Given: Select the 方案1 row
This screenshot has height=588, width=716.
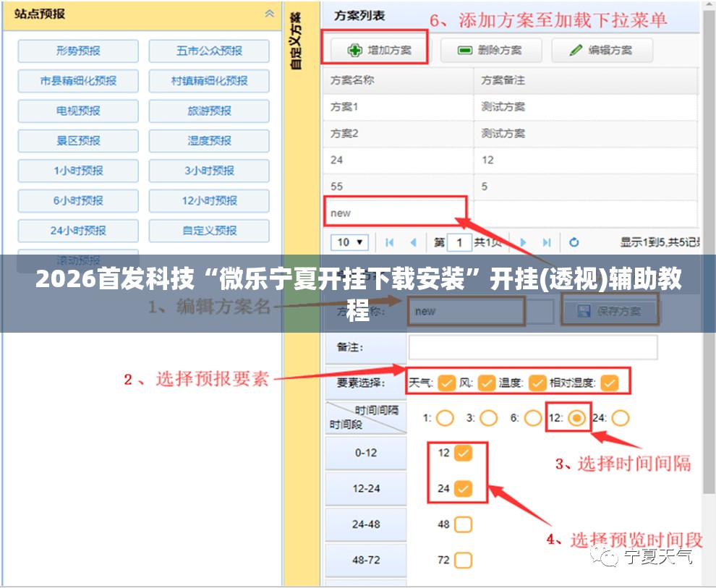Looking at the screenshot, I should tap(510, 107).
